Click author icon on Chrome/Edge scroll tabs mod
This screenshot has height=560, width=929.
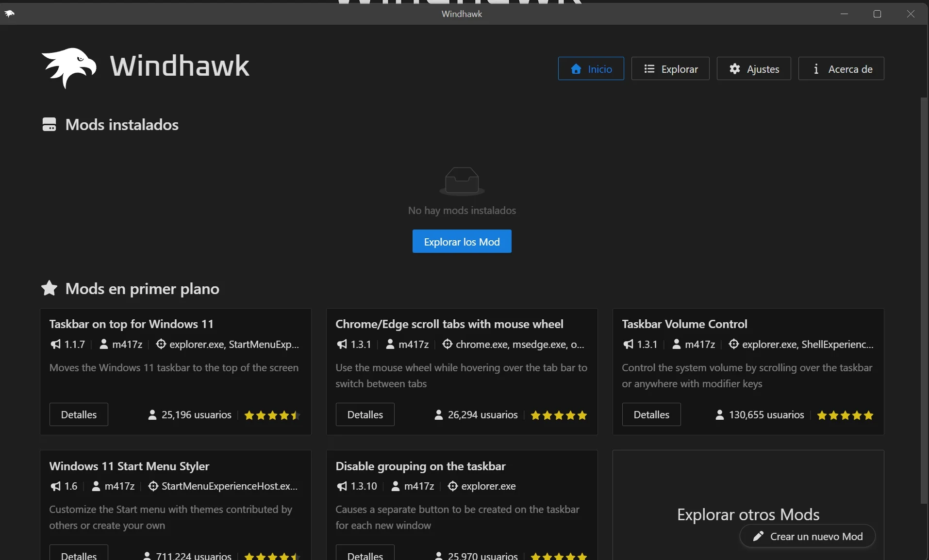(390, 344)
